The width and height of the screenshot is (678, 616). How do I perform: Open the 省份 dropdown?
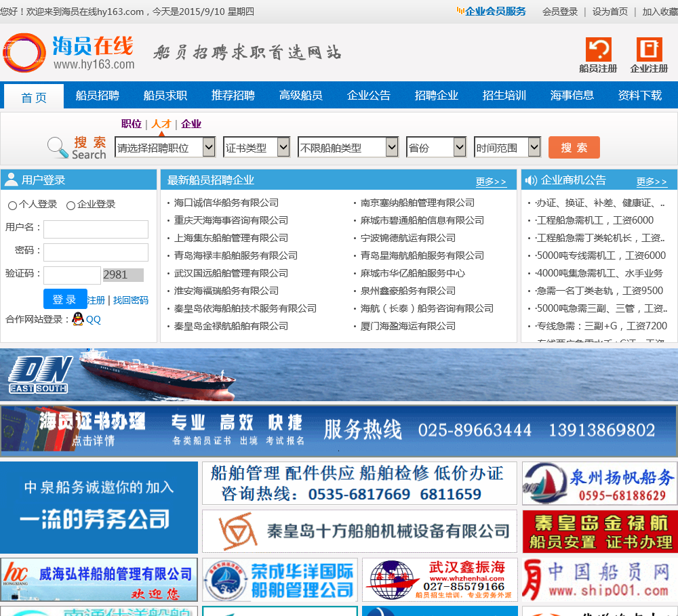tap(436, 148)
